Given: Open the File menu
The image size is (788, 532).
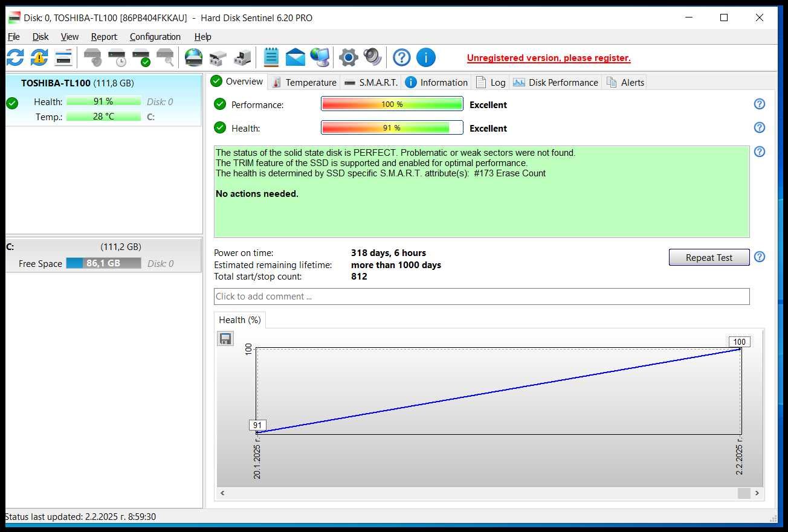Looking at the screenshot, I should (13, 37).
